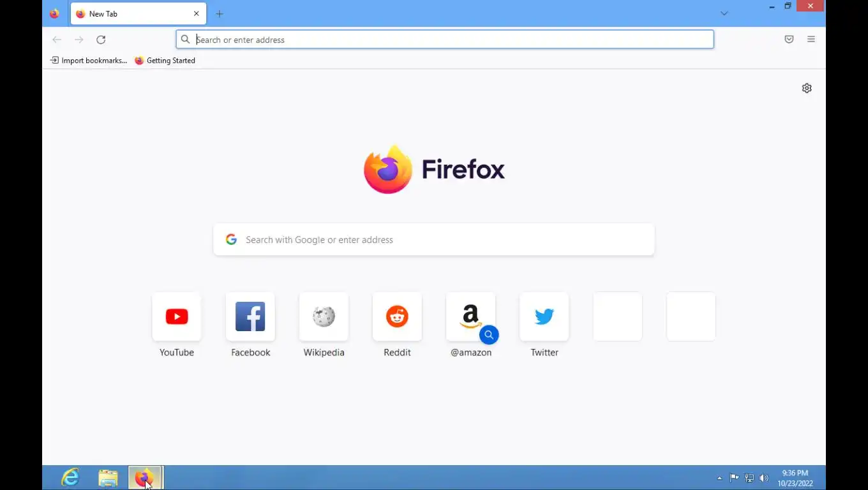The width and height of the screenshot is (868, 490).
Task: Open network status tray icon
Action: pyautogui.click(x=749, y=478)
